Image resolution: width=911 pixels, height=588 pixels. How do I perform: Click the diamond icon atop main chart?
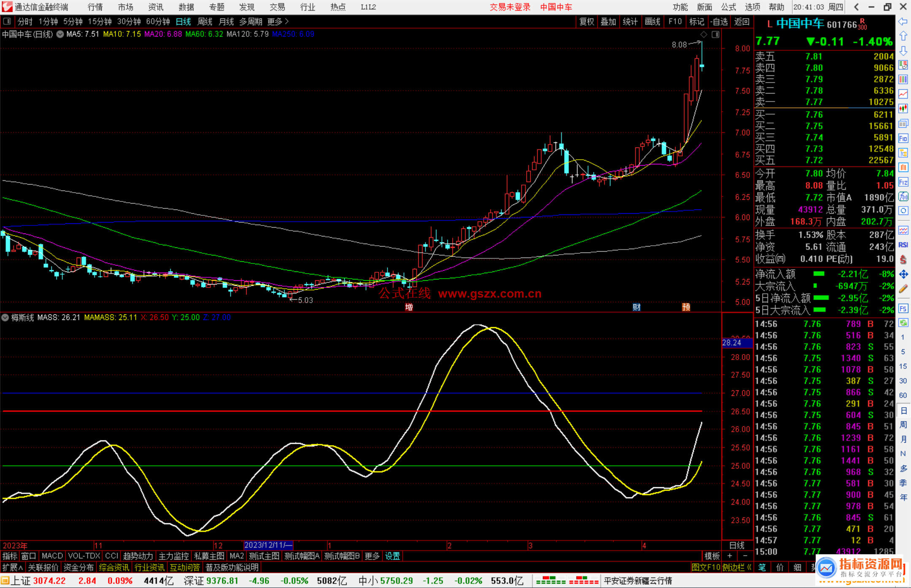[703, 35]
